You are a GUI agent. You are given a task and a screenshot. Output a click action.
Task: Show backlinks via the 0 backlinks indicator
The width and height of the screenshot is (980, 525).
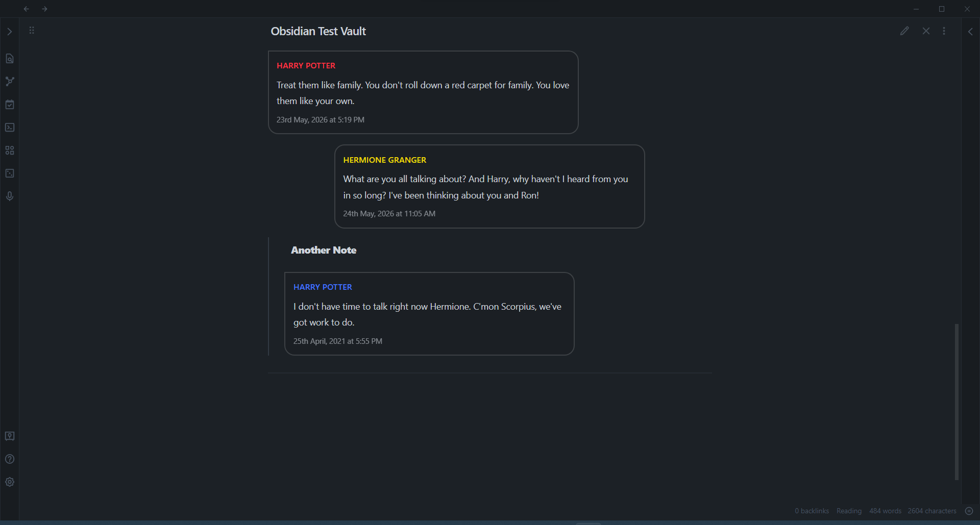coord(812,511)
